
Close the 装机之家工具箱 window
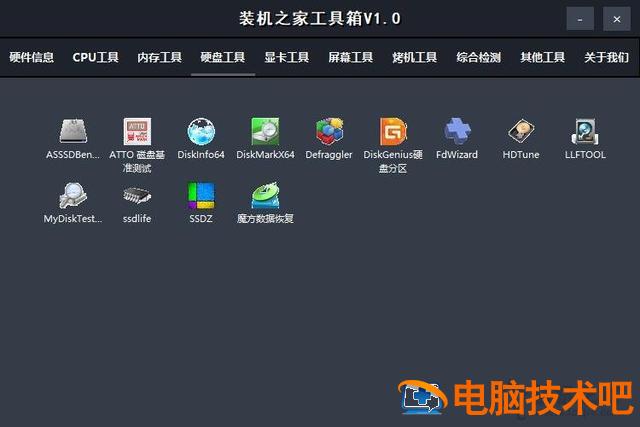coord(617,19)
